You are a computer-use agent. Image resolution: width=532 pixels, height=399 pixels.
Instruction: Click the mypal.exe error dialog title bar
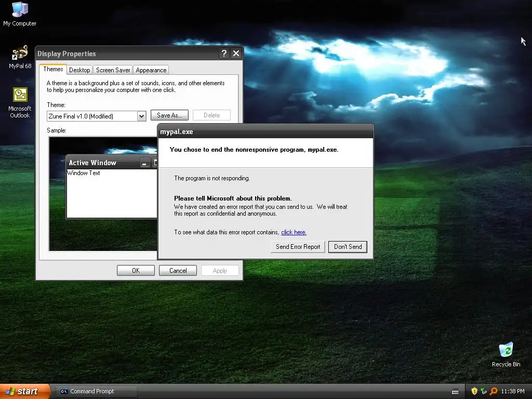click(265, 131)
